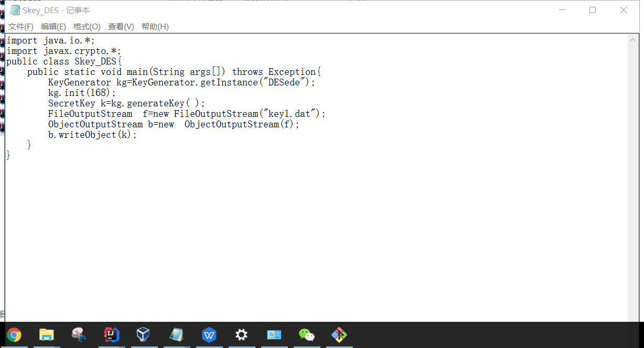
Task: Click the line "import java.io.*;"
Action: (50, 40)
